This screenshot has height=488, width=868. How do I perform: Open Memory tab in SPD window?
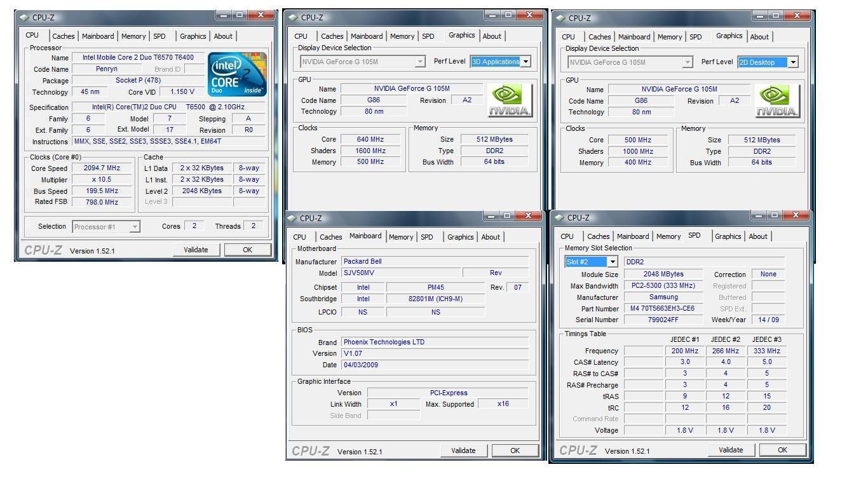click(x=668, y=236)
